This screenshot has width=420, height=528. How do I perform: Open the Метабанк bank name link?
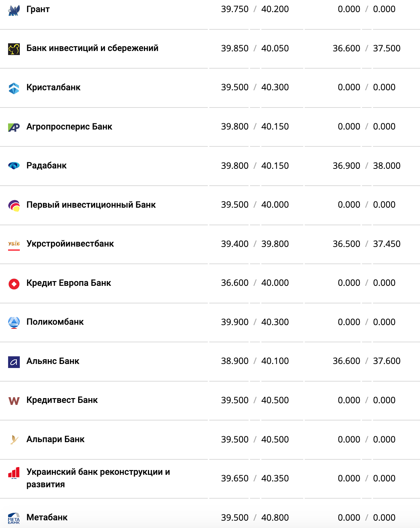[47, 517]
